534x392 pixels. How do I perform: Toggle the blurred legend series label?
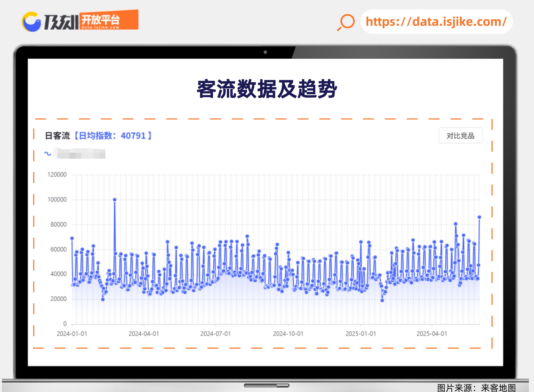81,154
